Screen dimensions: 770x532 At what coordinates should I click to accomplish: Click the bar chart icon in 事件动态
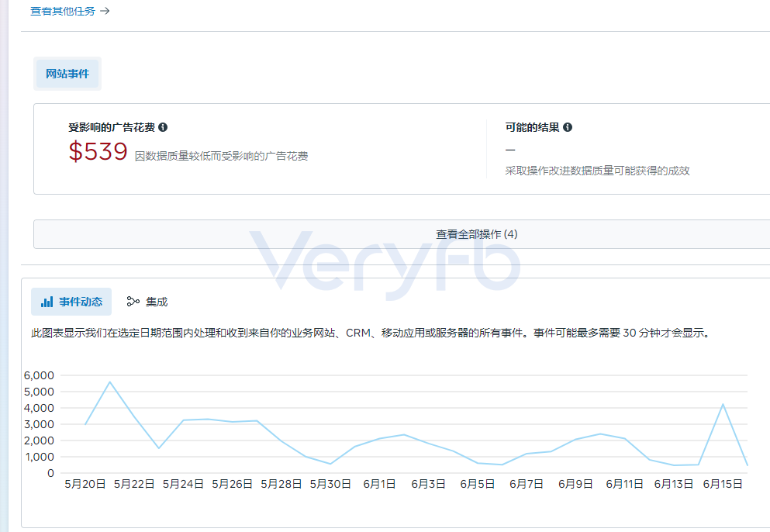point(47,302)
